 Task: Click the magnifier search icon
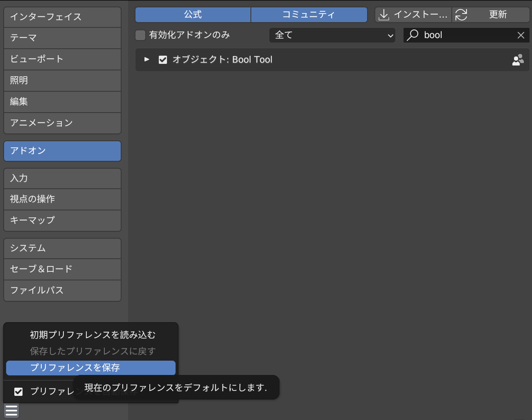click(x=413, y=35)
